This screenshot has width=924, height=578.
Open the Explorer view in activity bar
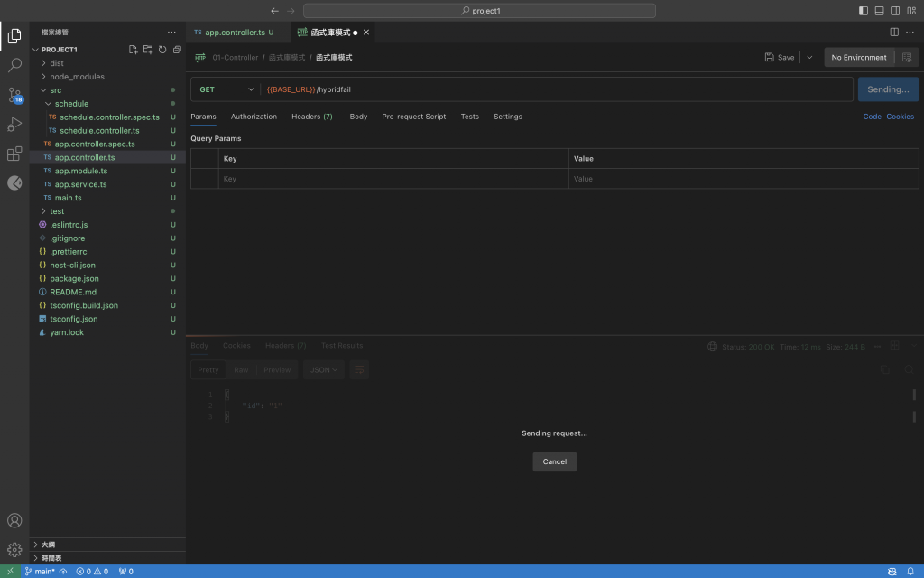[14, 36]
